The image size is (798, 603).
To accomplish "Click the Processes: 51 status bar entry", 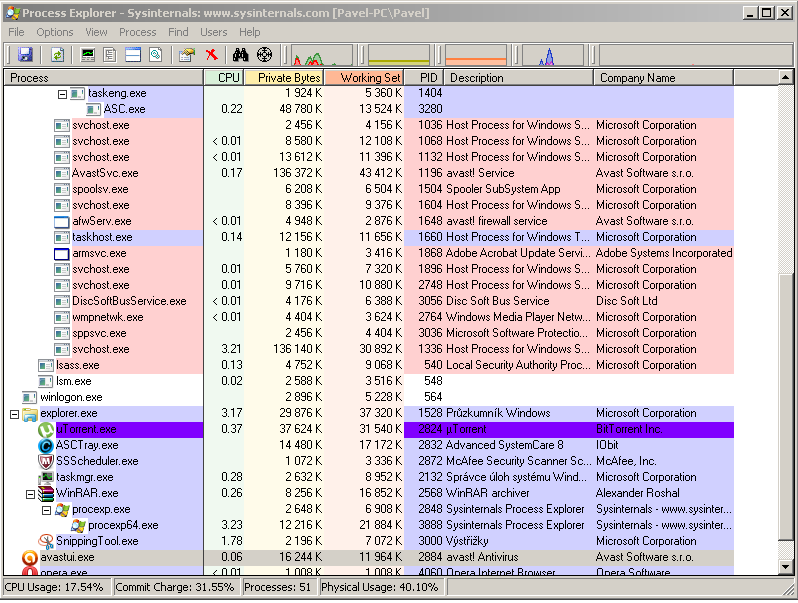I will [279, 587].
